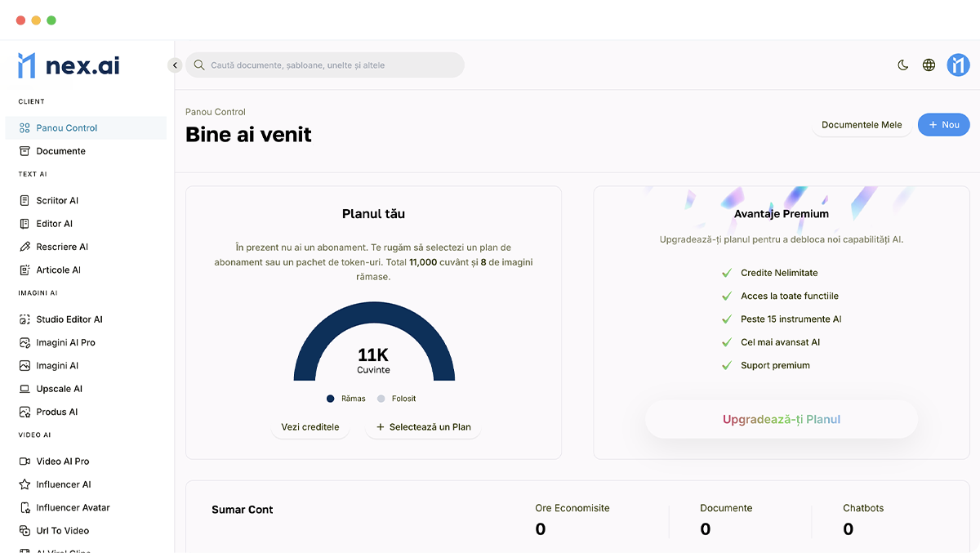Toggle the Folosit legend indicator

(x=381, y=398)
